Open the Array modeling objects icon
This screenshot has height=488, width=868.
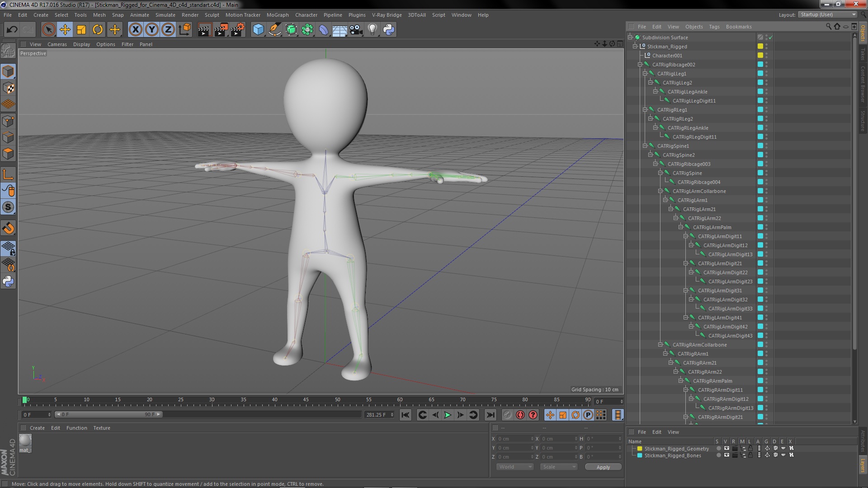pyautogui.click(x=307, y=30)
